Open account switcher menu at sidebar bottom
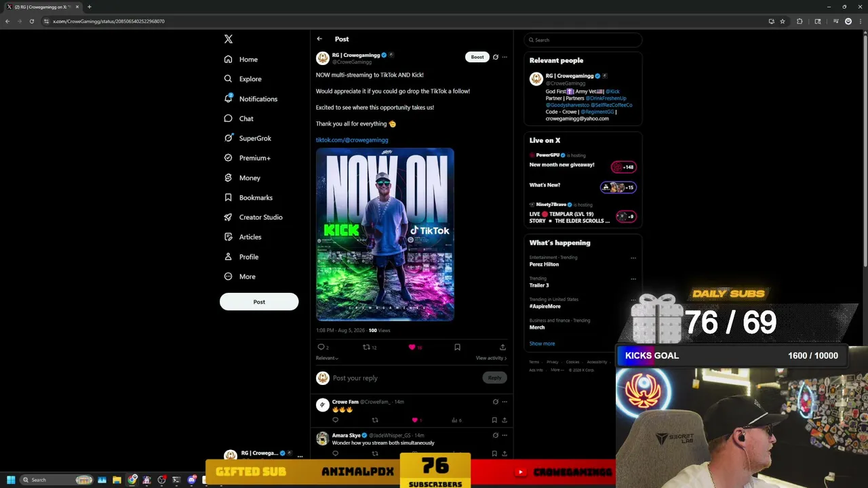 pyautogui.click(x=300, y=456)
